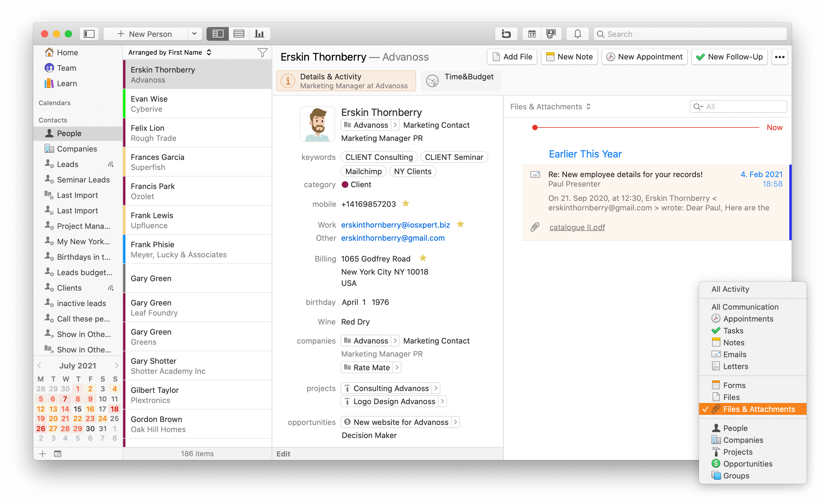Click the main Search field

coord(690,34)
